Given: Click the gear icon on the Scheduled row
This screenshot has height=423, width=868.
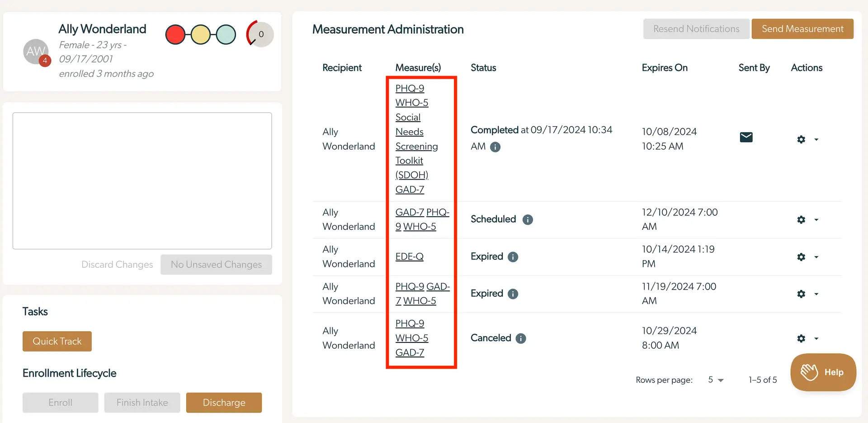Looking at the screenshot, I should point(801,219).
